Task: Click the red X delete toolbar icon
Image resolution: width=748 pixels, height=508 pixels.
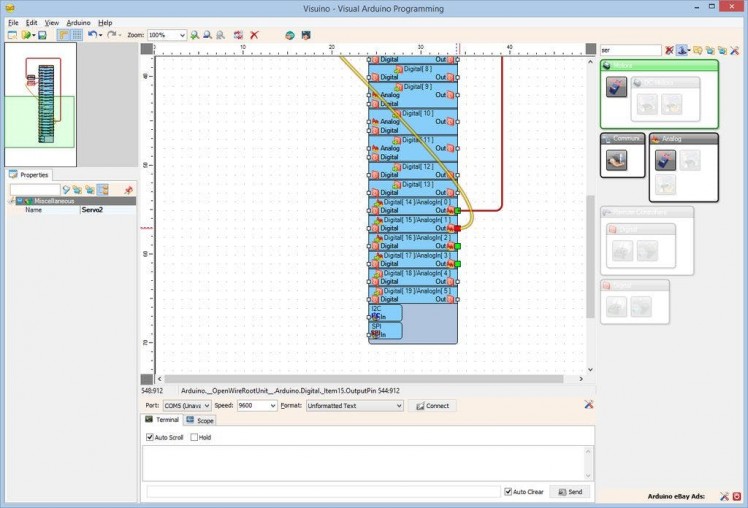Action: pos(254,35)
